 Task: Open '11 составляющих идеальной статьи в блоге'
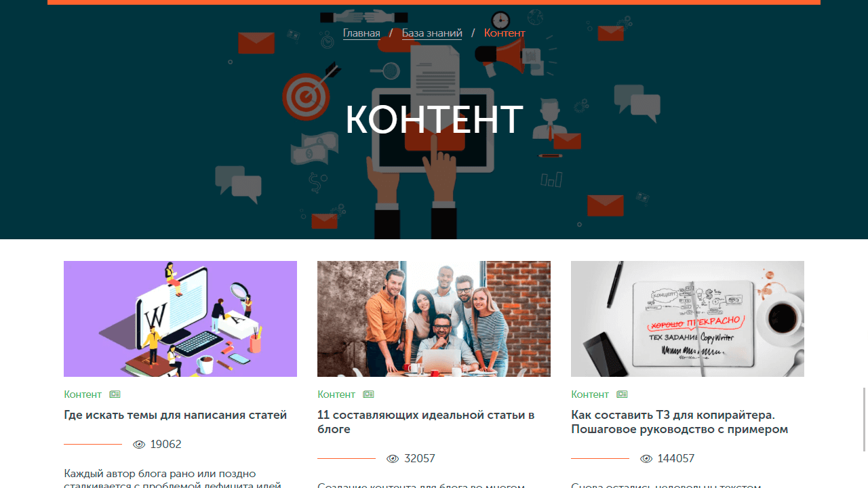tap(426, 422)
